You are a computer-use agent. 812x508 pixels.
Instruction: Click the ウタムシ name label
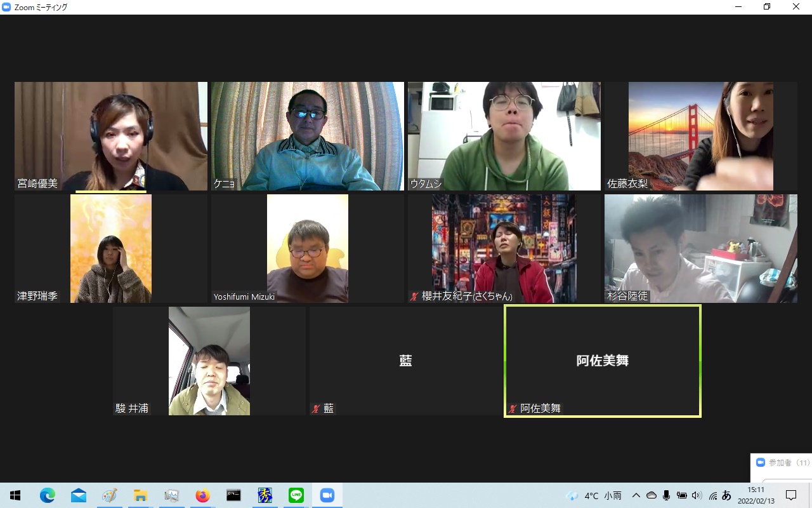tap(426, 184)
